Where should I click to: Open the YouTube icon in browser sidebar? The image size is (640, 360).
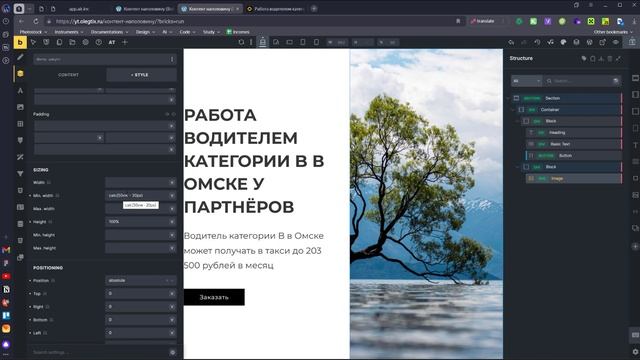(6, 276)
